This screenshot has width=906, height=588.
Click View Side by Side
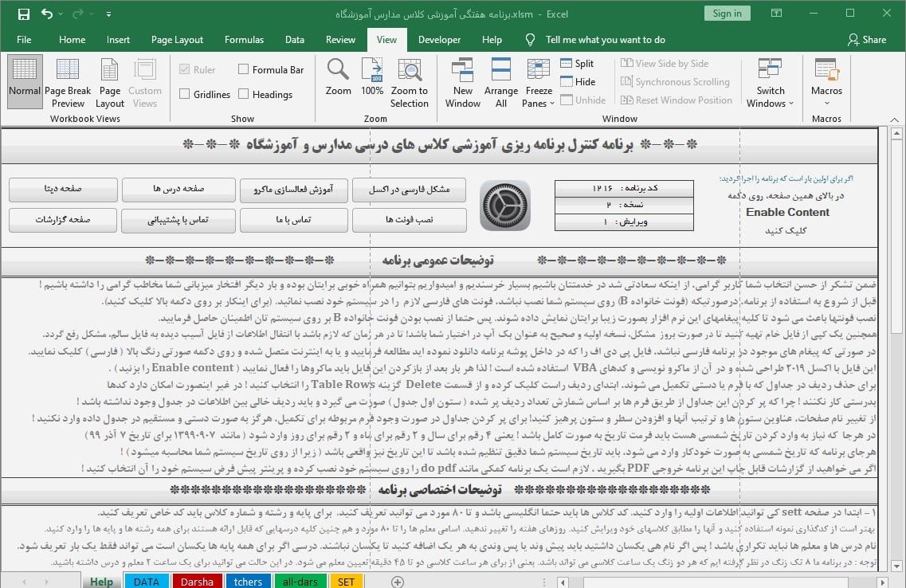665,64
